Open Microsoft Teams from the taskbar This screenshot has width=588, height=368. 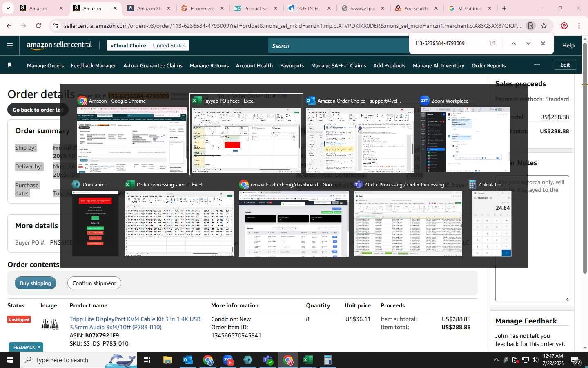pos(268,360)
